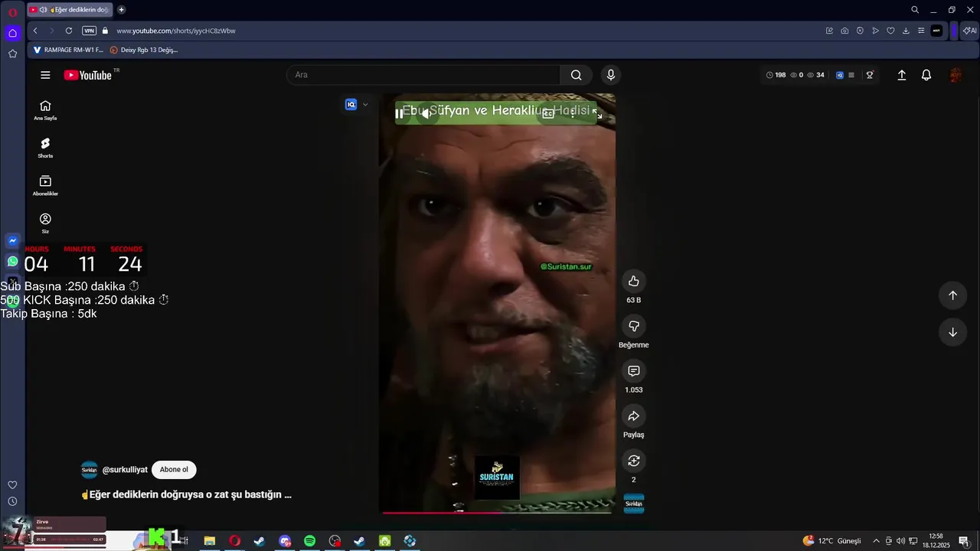
Task: Like the Short with 63 B likes
Action: point(633,281)
